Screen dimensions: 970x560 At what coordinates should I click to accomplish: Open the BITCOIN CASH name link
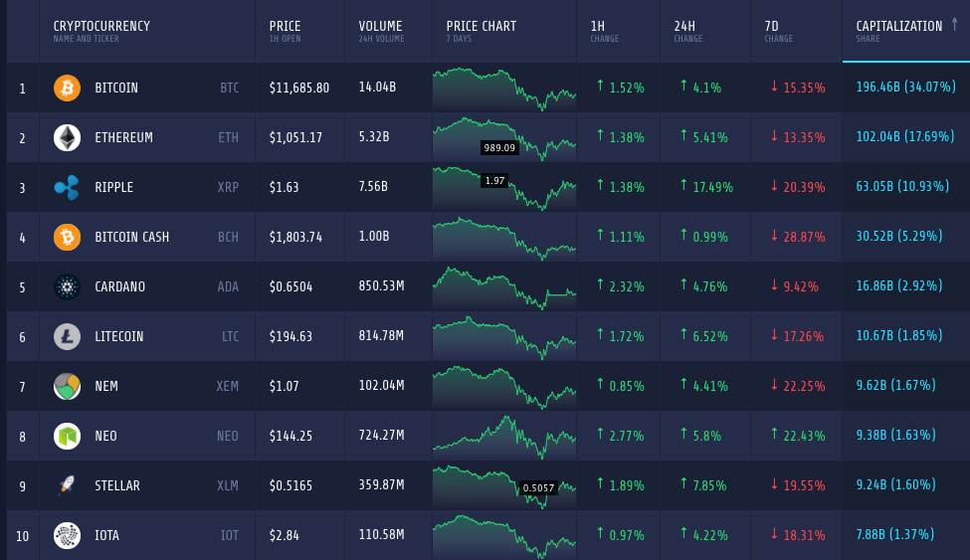131,237
